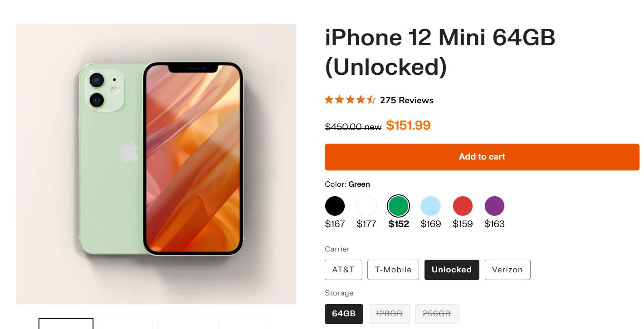Click the main iPhone product image
This screenshot has width=644, height=329.
pyautogui.click(x=156, y=164)
